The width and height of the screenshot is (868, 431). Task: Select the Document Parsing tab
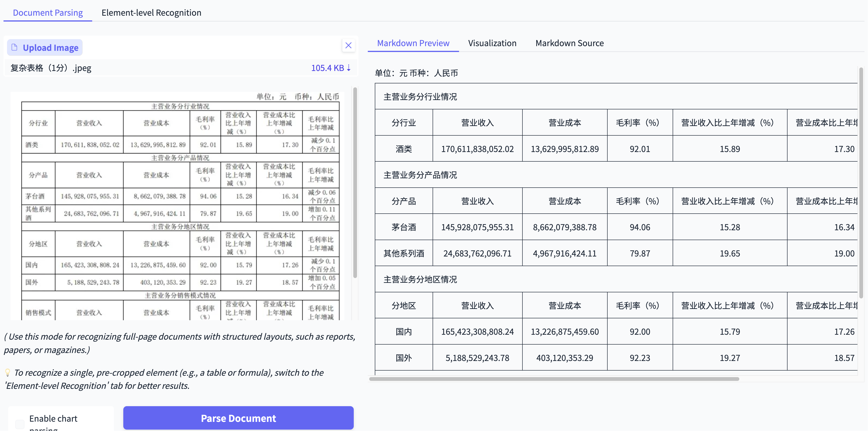pos(47,13)
